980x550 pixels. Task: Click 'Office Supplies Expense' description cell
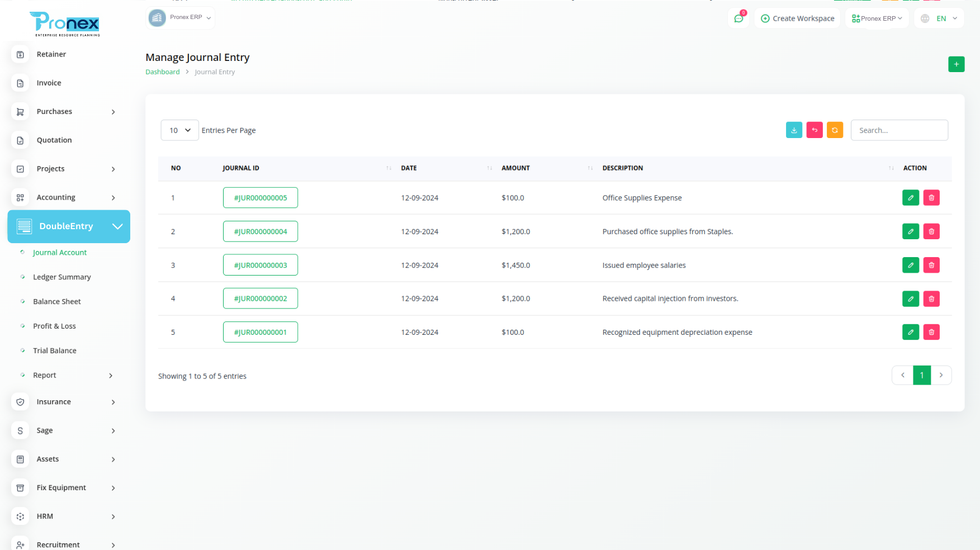[642, 198]
